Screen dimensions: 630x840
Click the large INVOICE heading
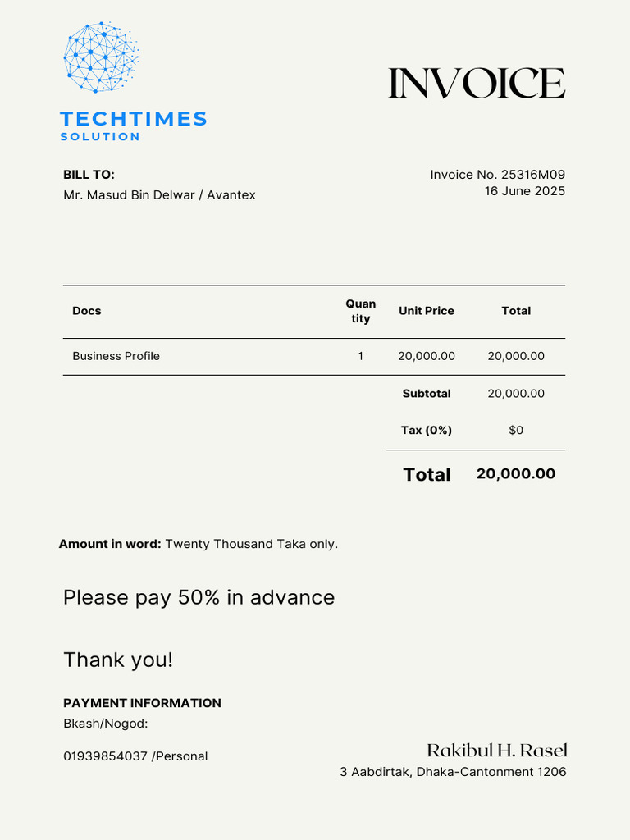tap(476, 84)
